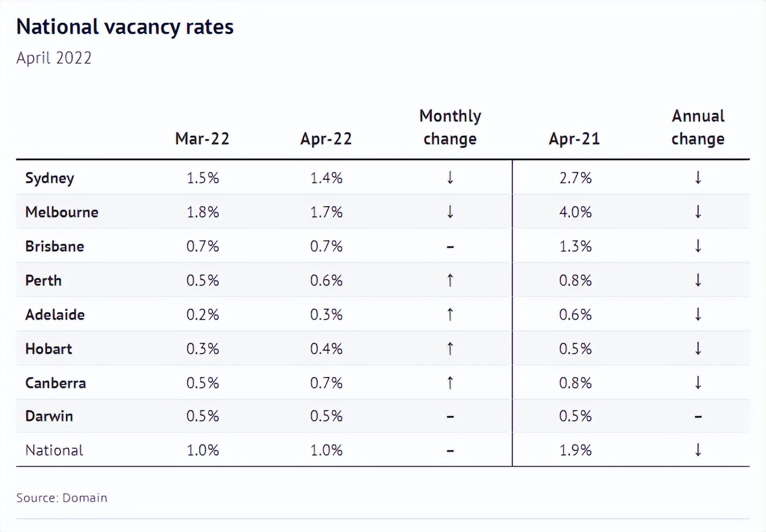Click the Source: Domain text

point(62,498)
